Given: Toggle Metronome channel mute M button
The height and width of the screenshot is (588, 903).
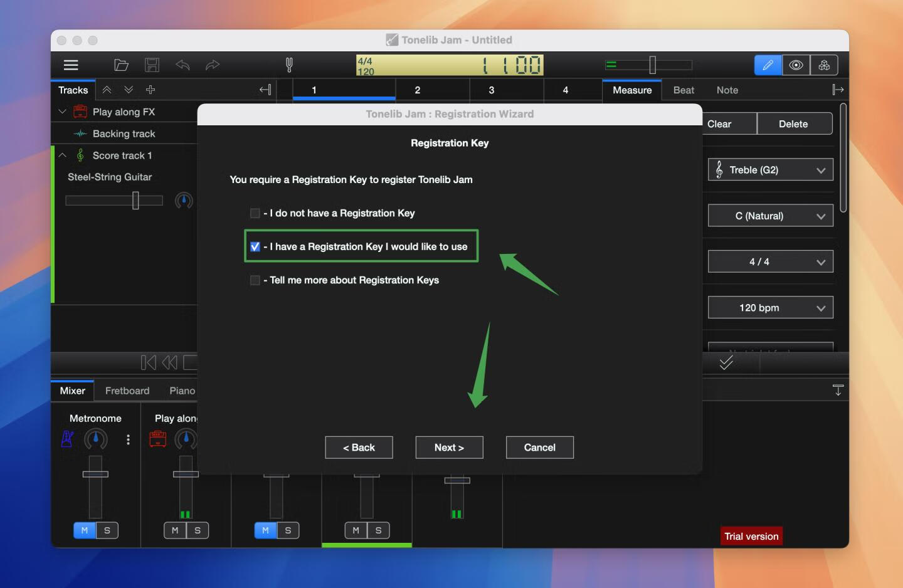Looking at the screenshot, I should (85, 530).
